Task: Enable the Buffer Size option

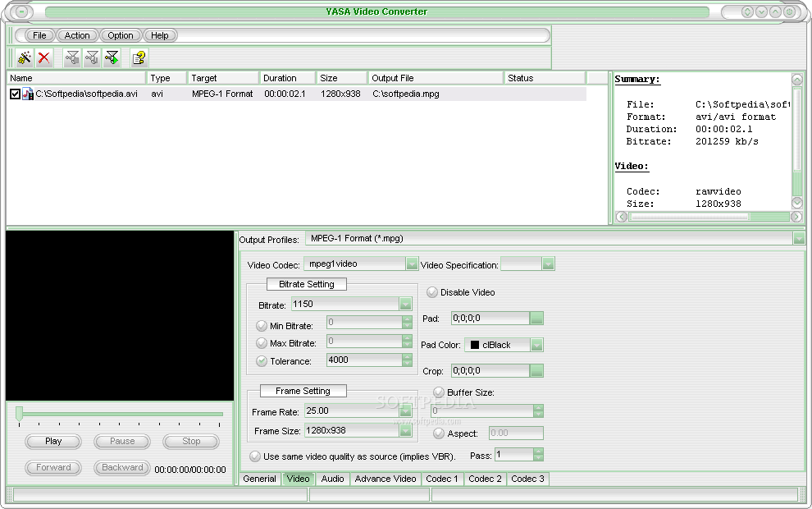Action: (x=439, y=392)
